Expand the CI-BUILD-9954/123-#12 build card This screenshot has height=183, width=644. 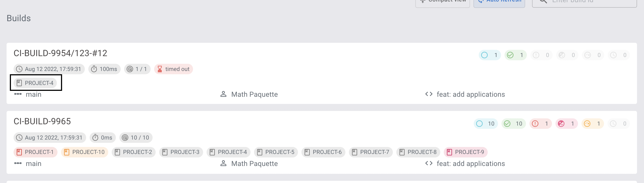pyautogui.click(x=61, y=53)
